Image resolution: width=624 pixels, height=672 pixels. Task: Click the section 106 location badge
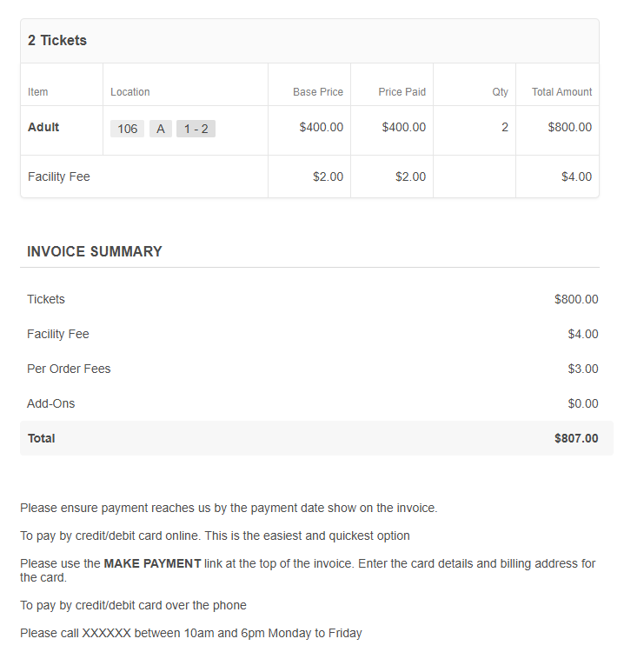point(127,129)
